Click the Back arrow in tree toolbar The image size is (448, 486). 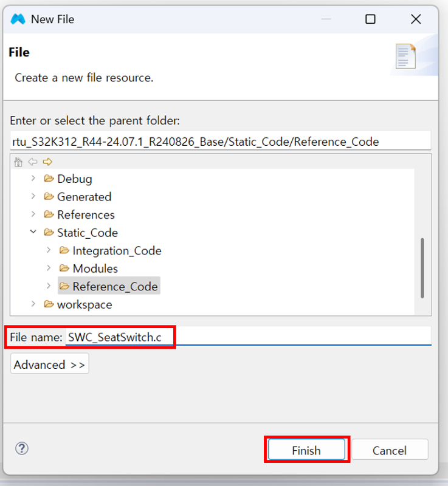tap(33, 162)
